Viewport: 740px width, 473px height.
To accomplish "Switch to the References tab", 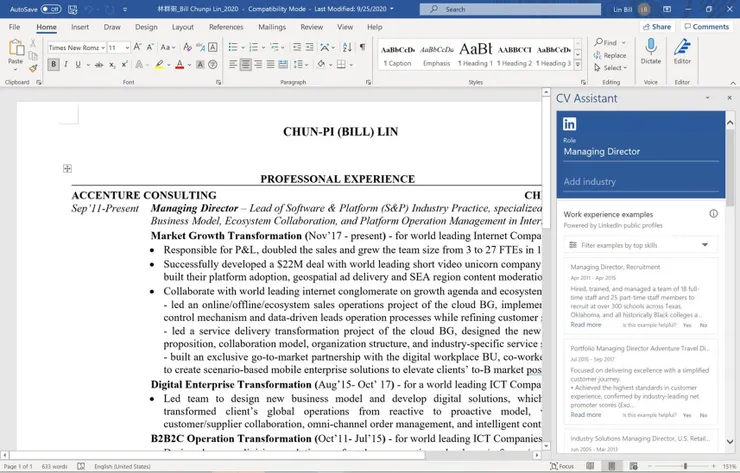I will [226, 27].
